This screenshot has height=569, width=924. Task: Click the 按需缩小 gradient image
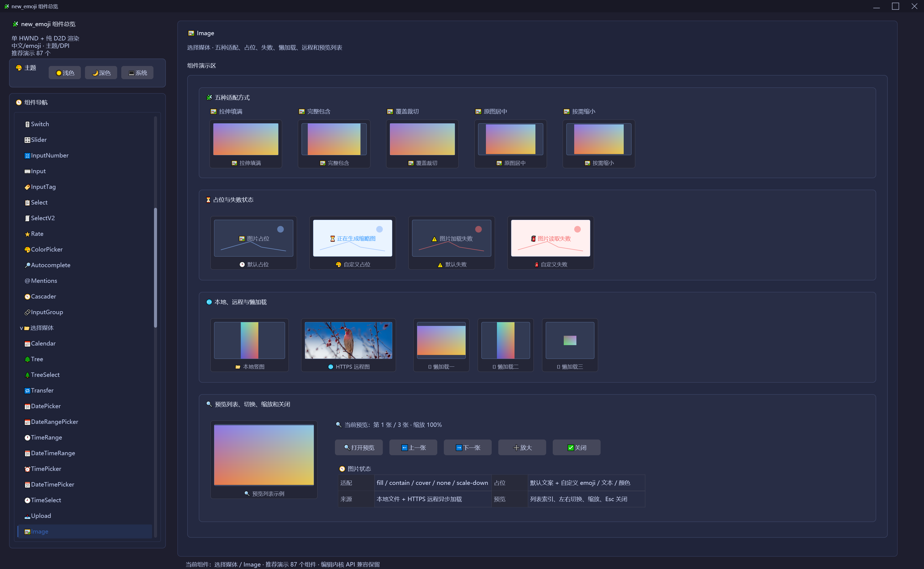[599, 139]
